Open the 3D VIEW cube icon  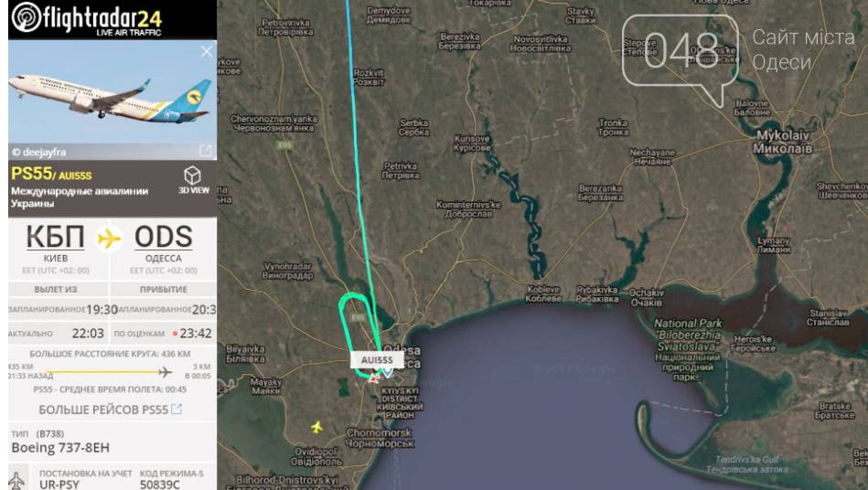193,176
